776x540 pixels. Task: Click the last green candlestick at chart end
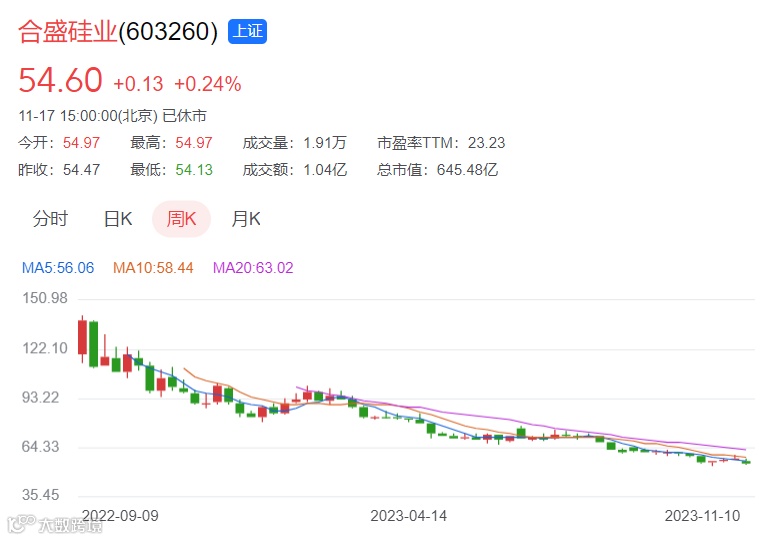[746, 462]
